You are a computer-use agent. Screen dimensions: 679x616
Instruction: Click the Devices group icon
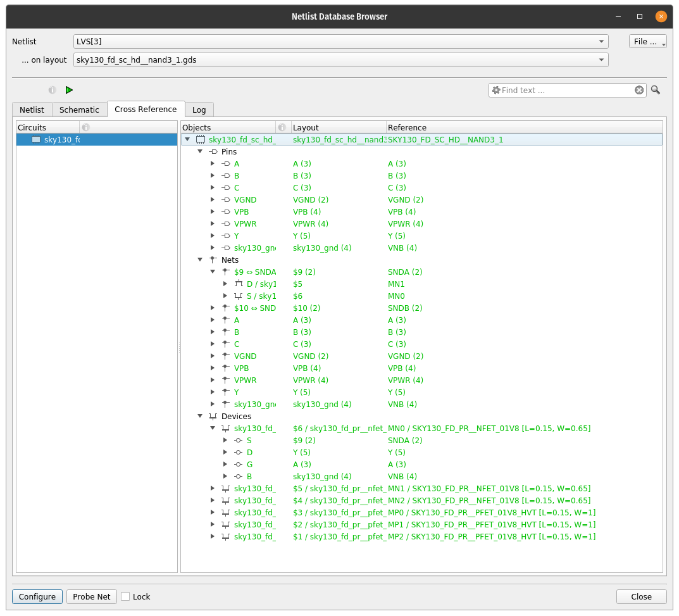(213, 417)
